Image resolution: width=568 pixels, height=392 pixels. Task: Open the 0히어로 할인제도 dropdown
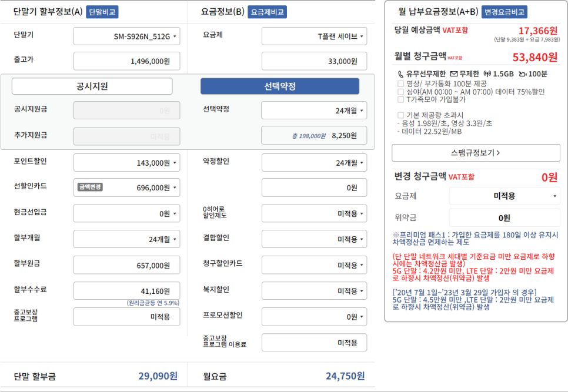(x=314, y=213)
